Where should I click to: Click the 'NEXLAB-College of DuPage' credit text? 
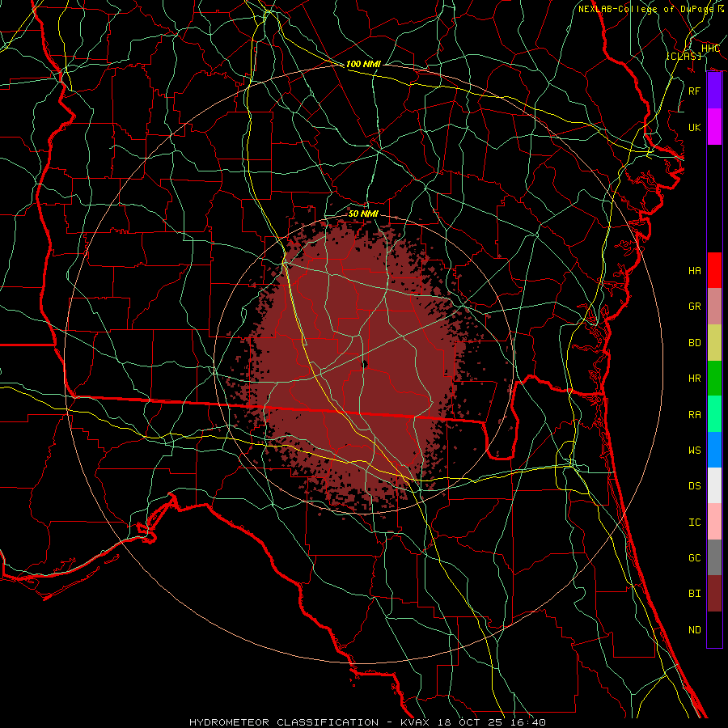tap(647, 9)
